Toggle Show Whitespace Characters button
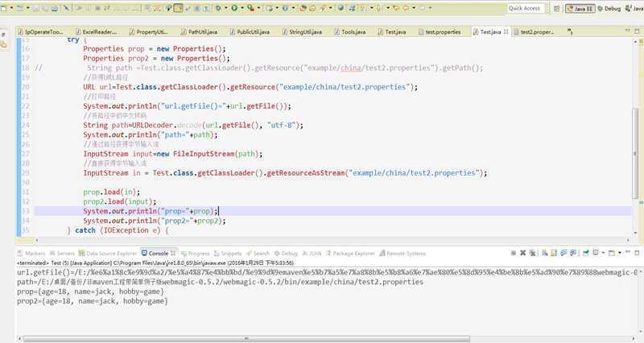 [x=207, y=8]
